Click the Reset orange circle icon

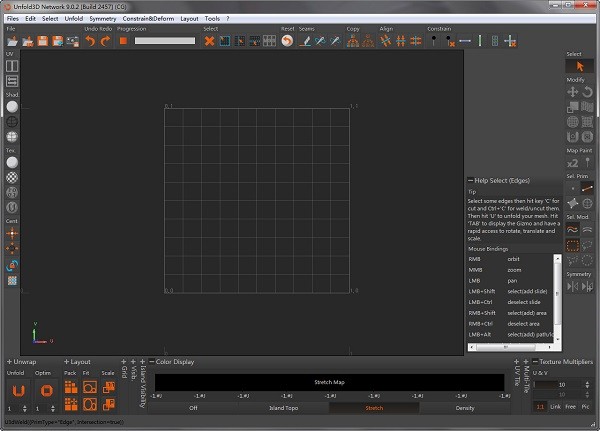pos(288,41)
